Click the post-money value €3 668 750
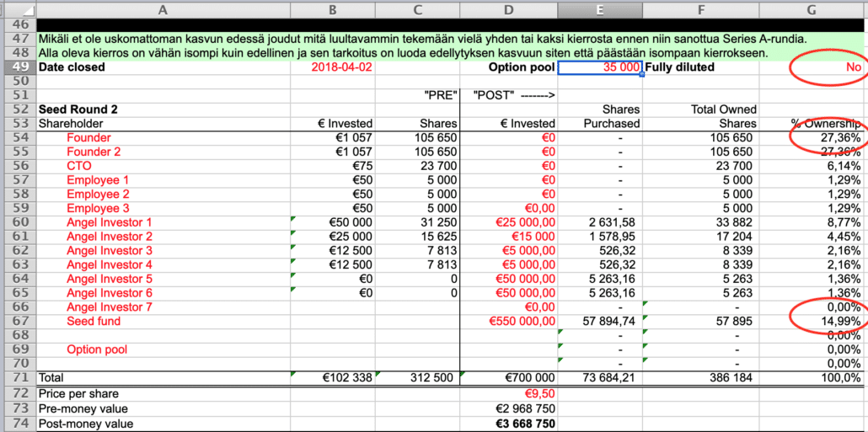Screen dimensions: 868x432 click(x=523, y=424)
